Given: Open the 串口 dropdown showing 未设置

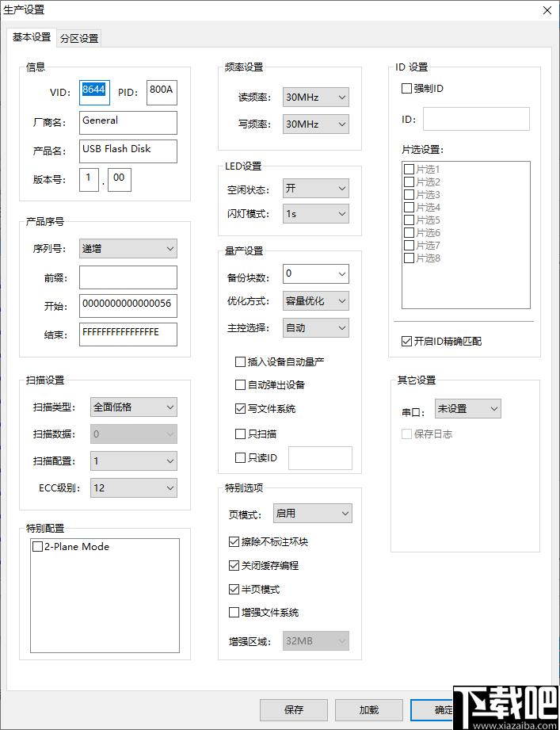Looking at the screenshot, I should [x=467, y=409].
